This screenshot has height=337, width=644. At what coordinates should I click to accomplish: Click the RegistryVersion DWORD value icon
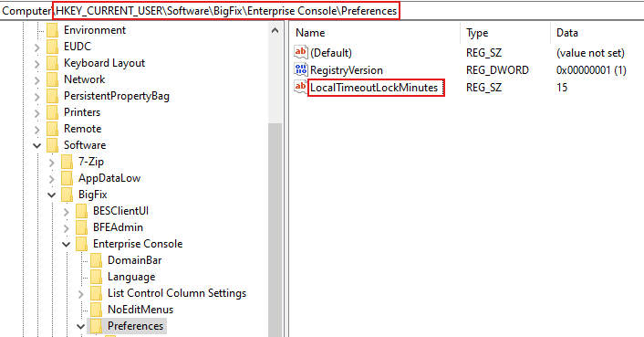click(301, 69)
